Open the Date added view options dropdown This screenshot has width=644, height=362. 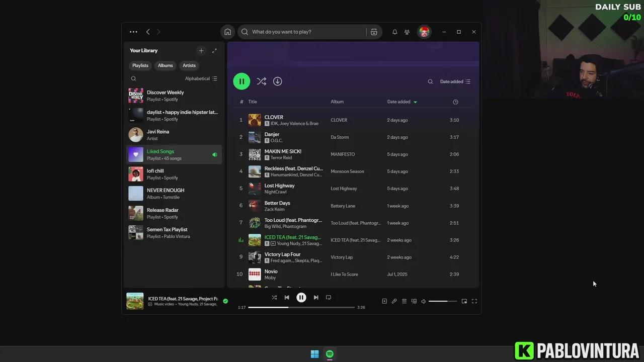coord(455,81)
